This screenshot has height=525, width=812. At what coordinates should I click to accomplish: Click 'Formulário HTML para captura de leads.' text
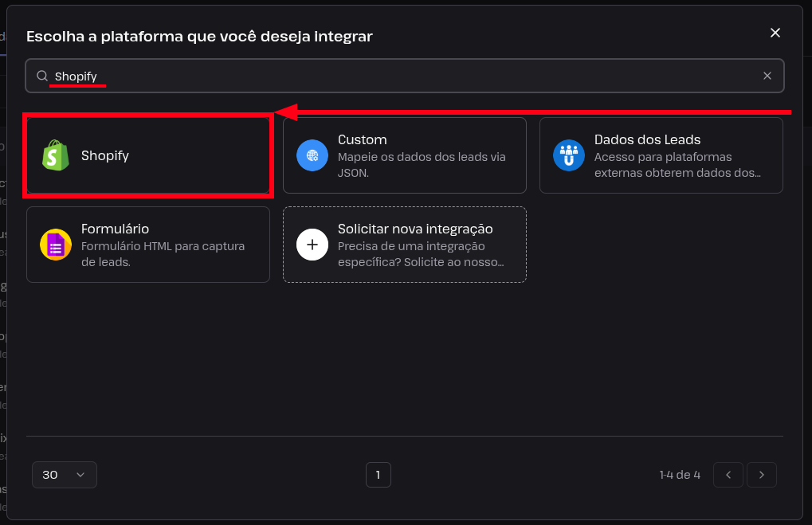163,253
